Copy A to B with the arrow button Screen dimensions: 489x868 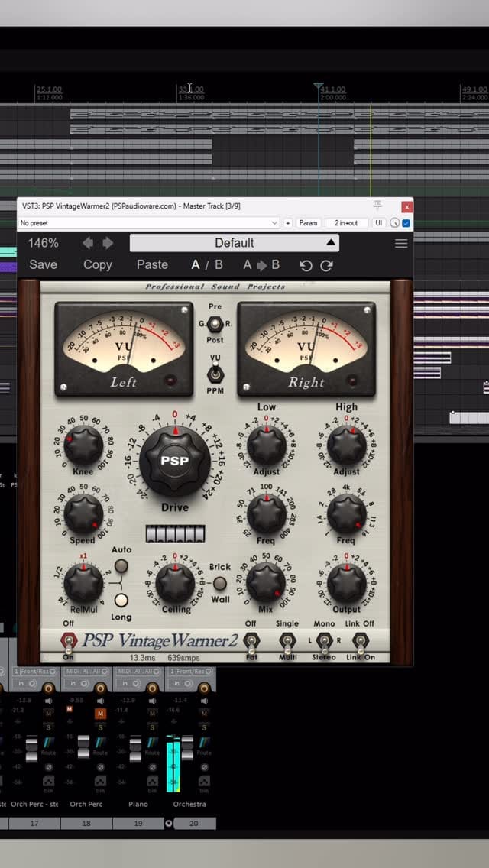261,265
